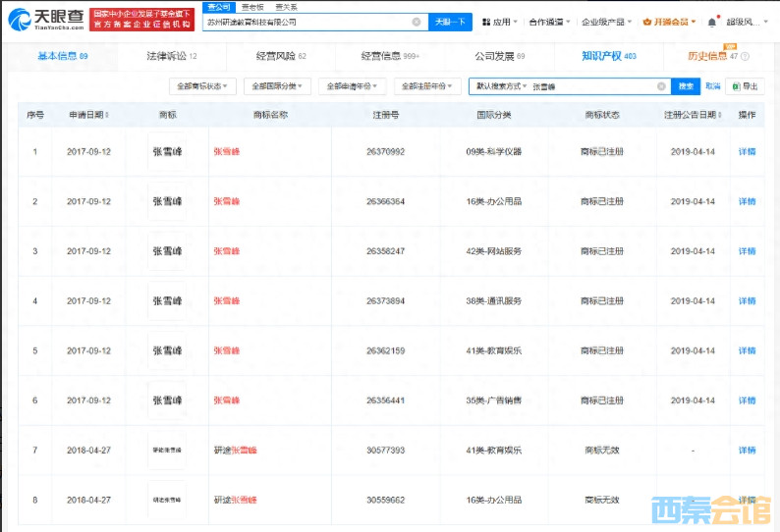The height and width of the screenshot is (532, 780).
Task: Click the 天眼查 logo
Action: click(x=46, y=19)
